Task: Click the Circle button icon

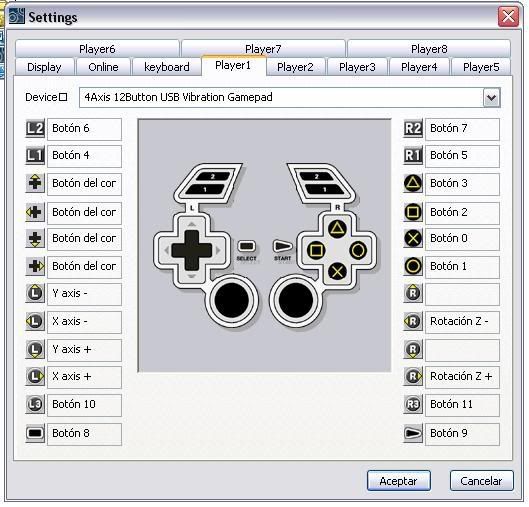Action: pyautogui.click(x=413, y=266)
